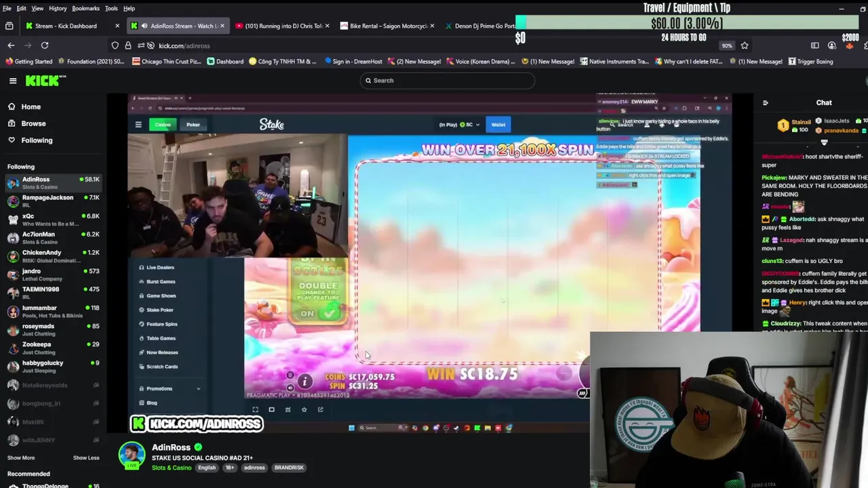Close the Running into DJ Chris tab
The width and height of the screenshot is (868, 488).
[328, 26]
